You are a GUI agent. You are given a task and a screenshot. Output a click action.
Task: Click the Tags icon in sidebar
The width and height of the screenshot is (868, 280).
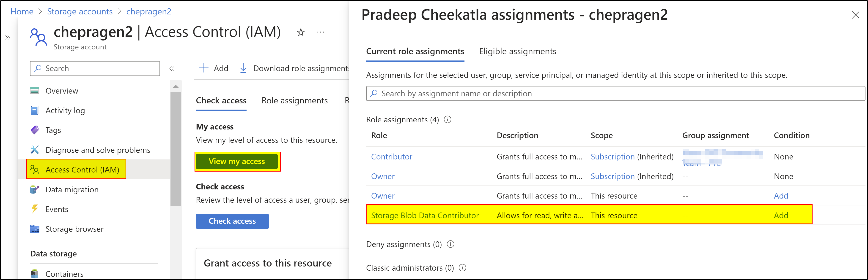35,130
